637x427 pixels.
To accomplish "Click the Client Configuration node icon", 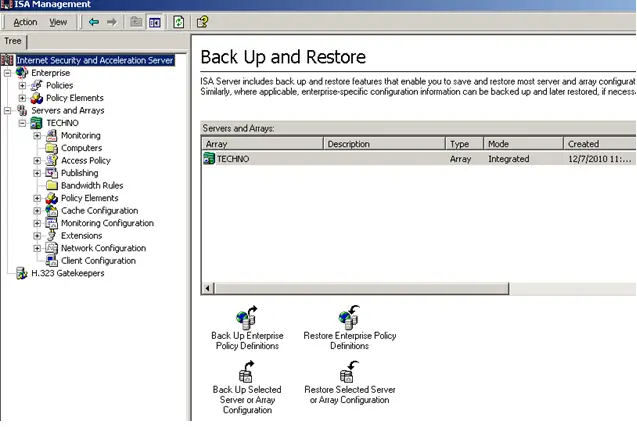I will [52, 260].
